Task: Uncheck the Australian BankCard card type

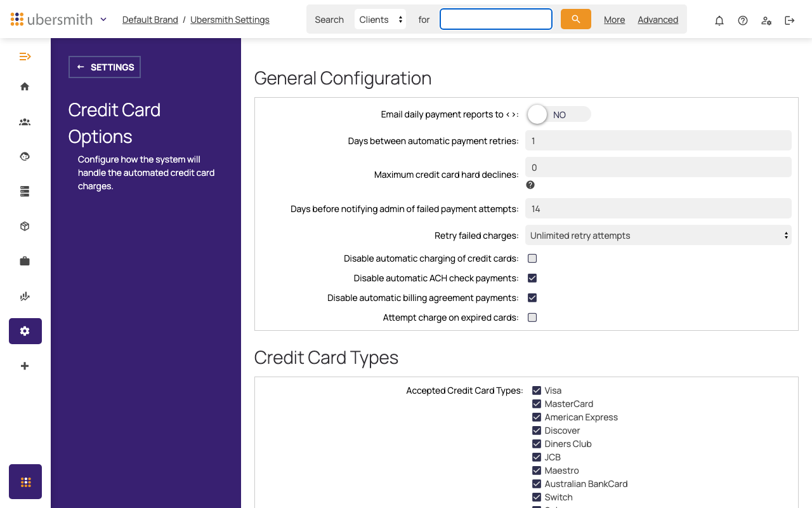Action: [x=537, y=484]
